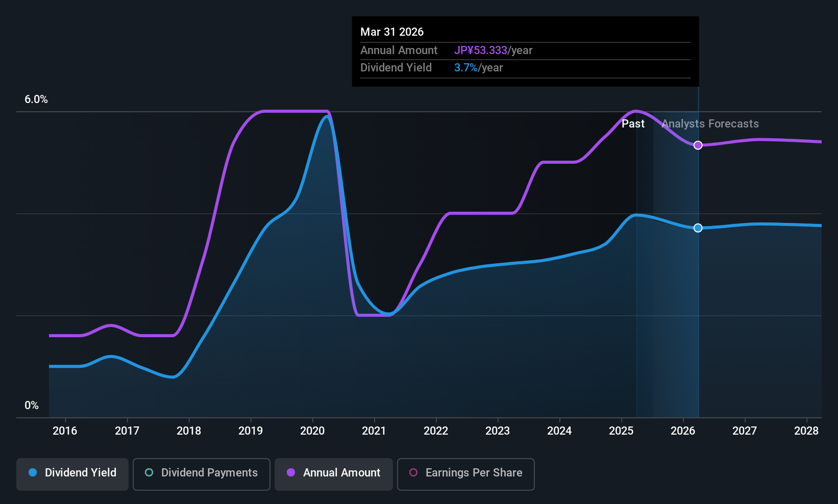Click the teal Dividend Payments legend circle
This screenshot has width=838, height=504.
coord(149,472)
